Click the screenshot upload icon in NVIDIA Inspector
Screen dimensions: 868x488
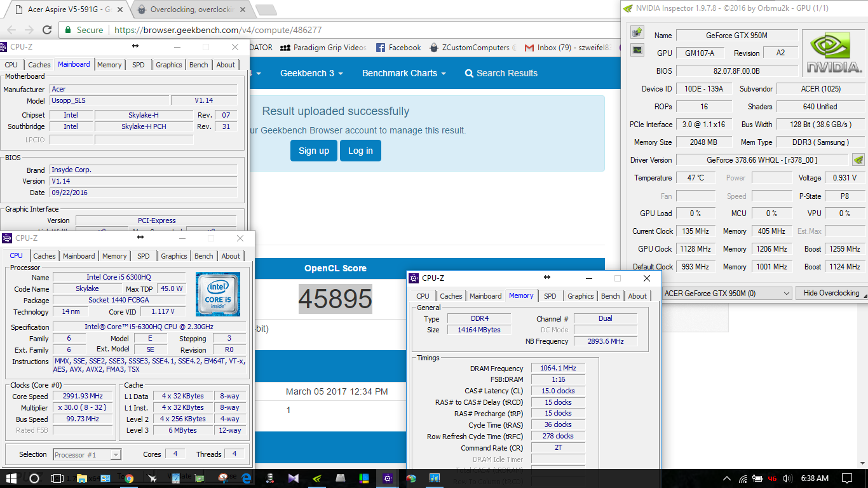click(637, 32)
